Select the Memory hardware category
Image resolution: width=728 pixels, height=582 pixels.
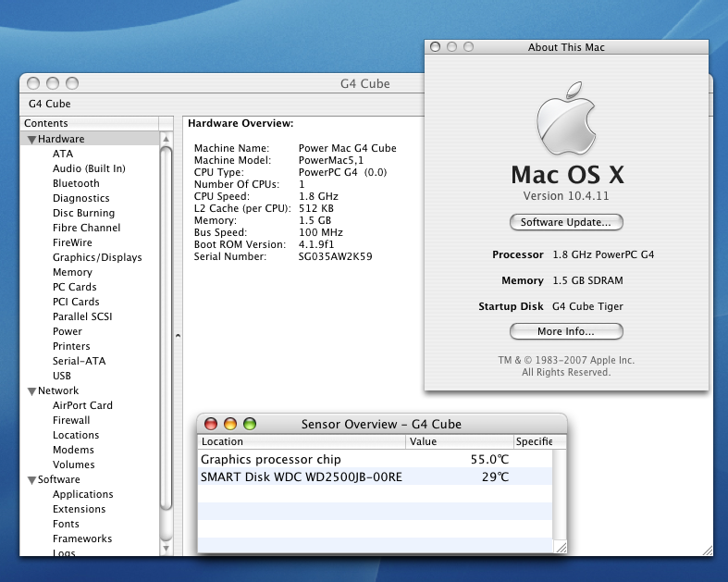(72, 272)
